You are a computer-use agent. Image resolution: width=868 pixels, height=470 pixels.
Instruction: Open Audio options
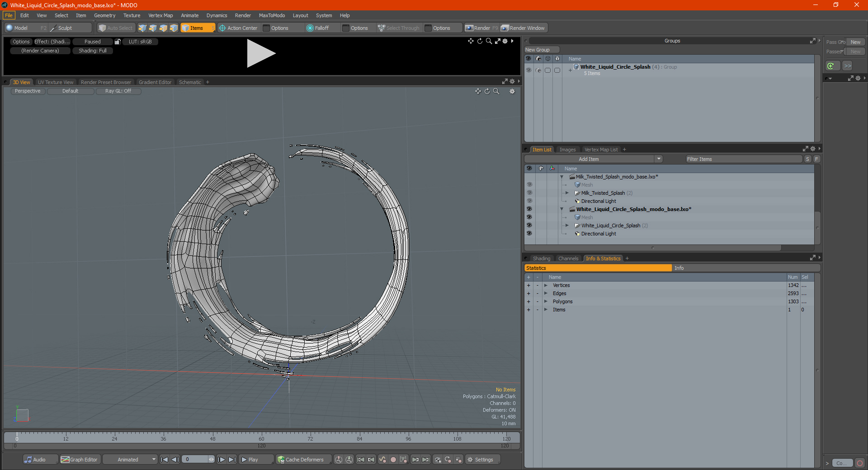[x=40, y=460]
